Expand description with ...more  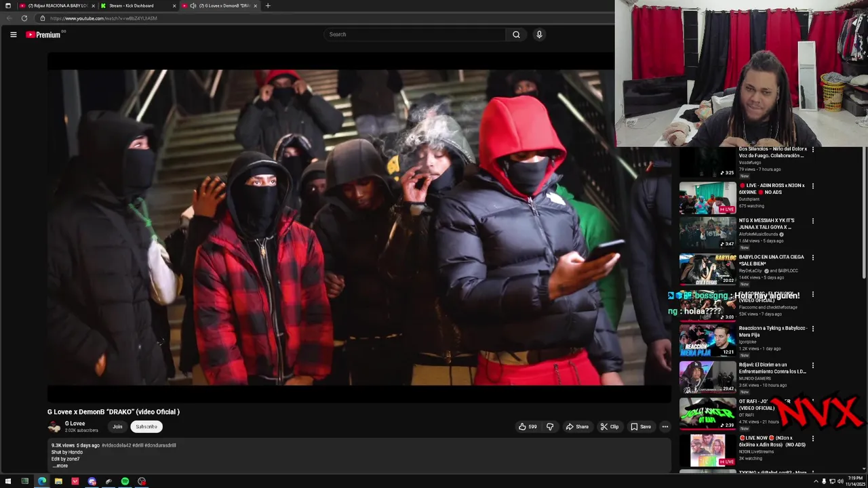pos(60,466)
